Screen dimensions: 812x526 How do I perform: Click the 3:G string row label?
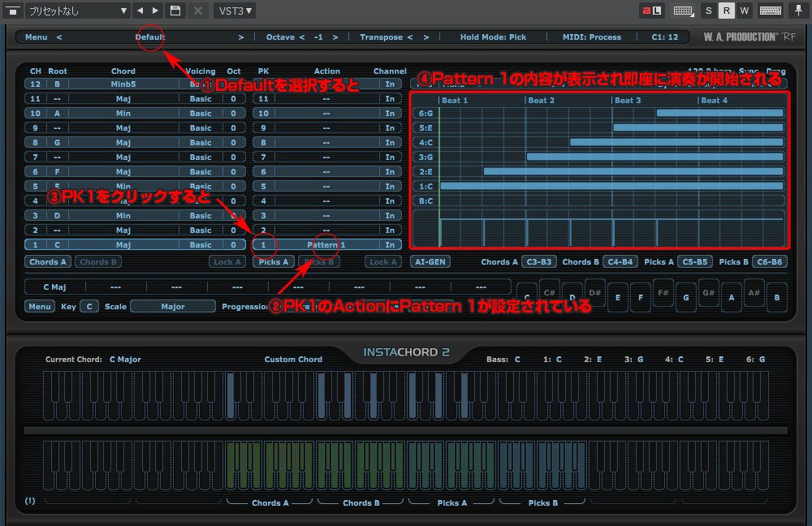[x=425, y=157]
